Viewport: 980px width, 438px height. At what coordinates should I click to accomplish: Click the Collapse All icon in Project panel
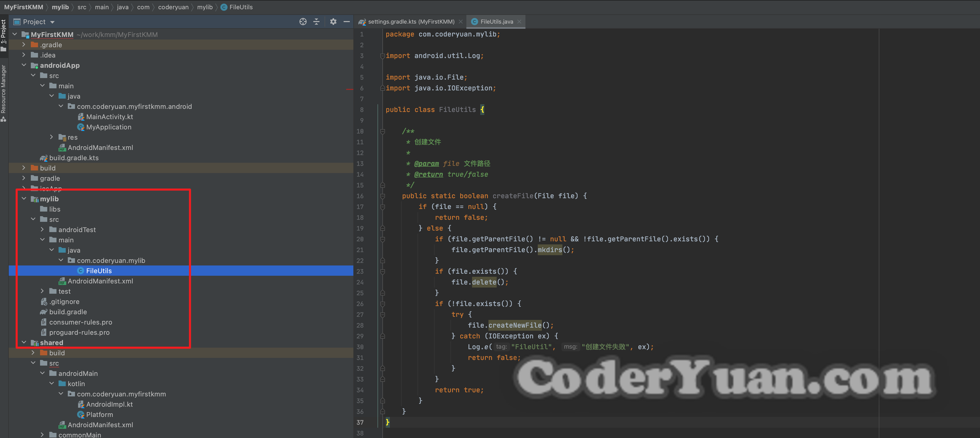(x=316, y=22)
